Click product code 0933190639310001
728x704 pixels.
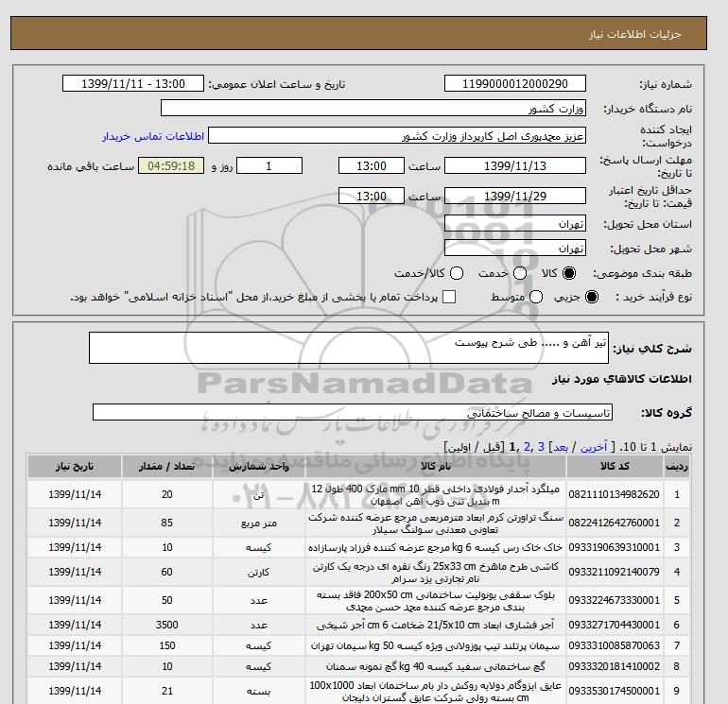click(614, 547)
